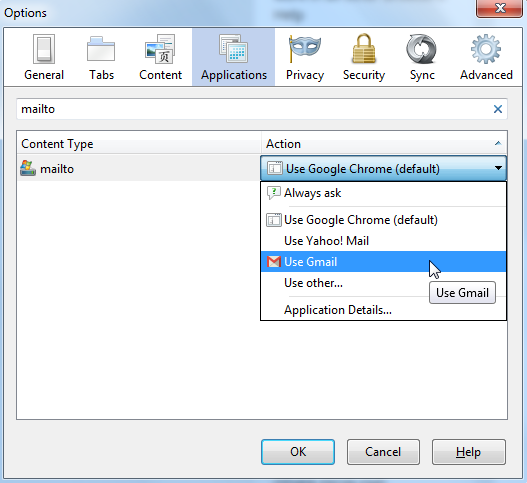Open the Tabs options panel
The width and height of the screenshot is (527, 483).
coord(101,57)
